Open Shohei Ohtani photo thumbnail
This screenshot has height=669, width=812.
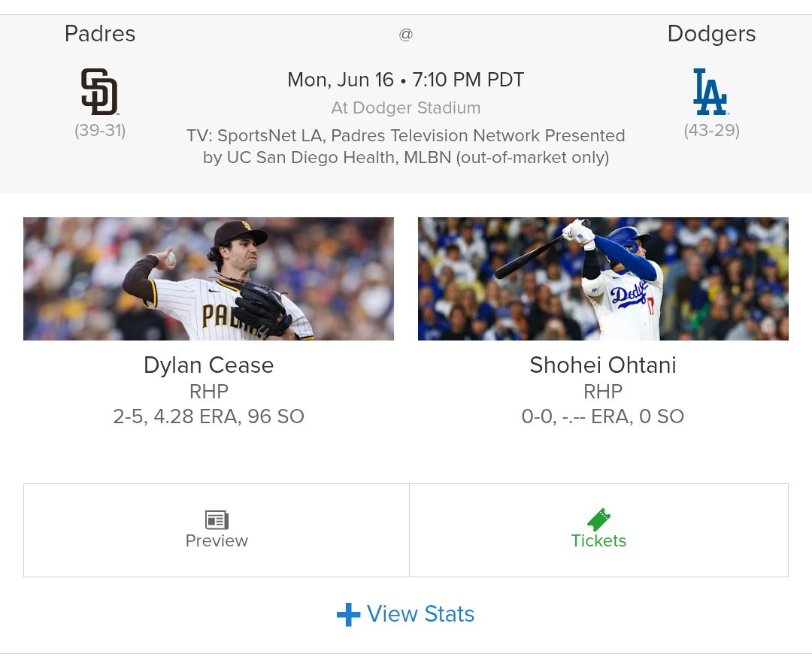point(603,279)
